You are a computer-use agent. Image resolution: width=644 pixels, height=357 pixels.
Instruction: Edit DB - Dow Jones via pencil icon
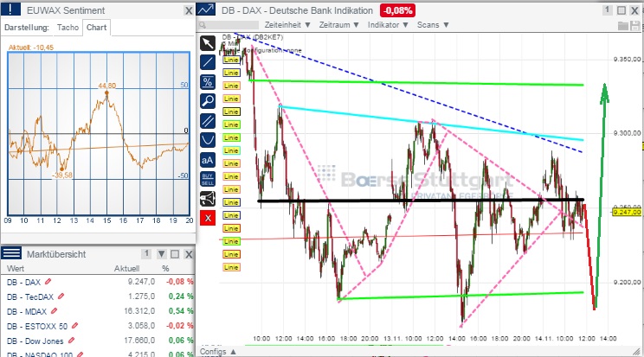71,341
